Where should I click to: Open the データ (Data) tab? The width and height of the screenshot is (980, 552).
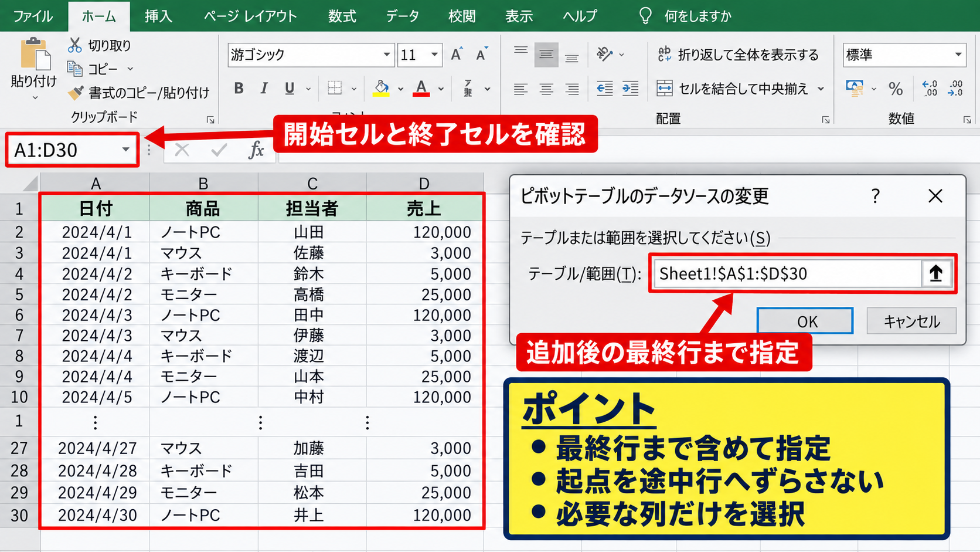coord(402,16)
